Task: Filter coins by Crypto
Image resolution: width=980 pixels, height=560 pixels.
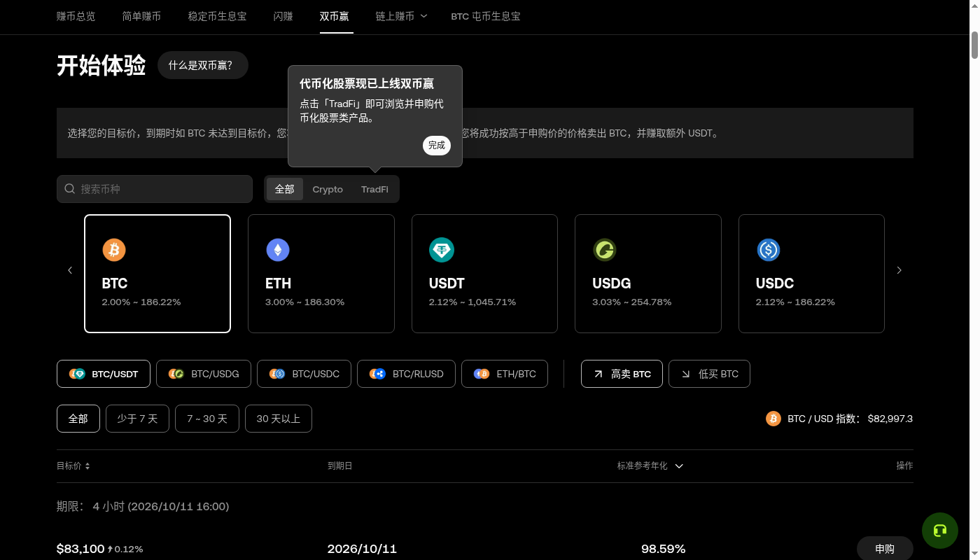Action: (328, 189)
